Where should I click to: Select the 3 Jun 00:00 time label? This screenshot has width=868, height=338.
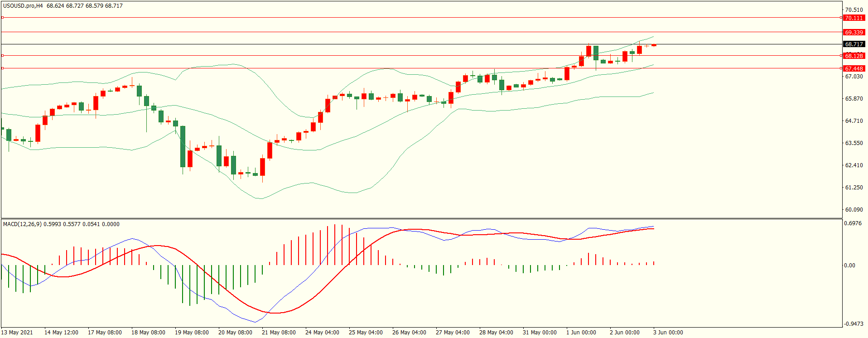click(668, 333)
